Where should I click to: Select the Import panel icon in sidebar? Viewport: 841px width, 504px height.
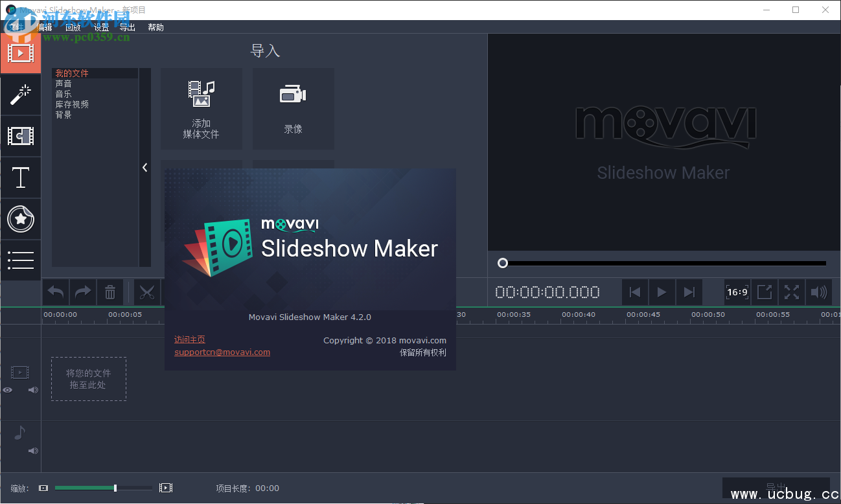pos(20,53)
